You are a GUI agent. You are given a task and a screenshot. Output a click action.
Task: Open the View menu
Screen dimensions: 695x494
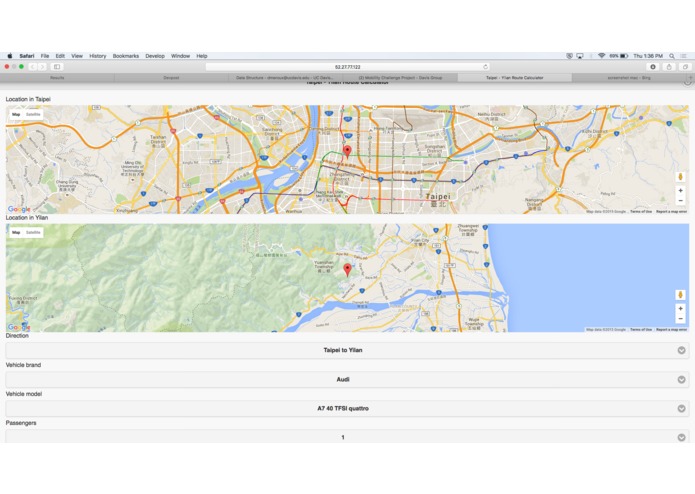pyautogui.click(x=77, y=56)
